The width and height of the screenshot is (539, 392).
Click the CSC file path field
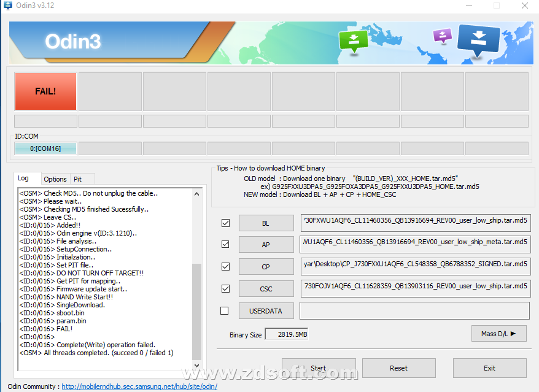[416, 288]
